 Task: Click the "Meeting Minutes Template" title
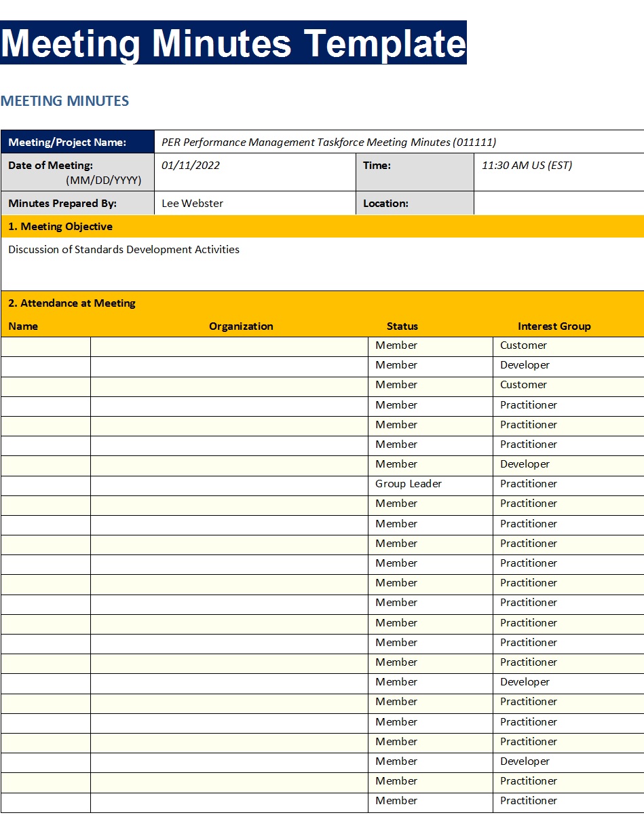tap(233, 43)
